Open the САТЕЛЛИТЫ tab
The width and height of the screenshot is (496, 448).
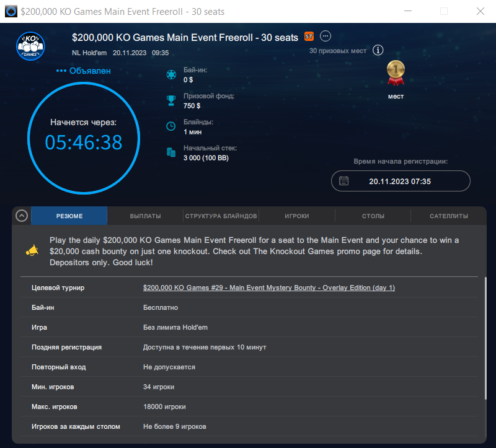pos(448,216)
